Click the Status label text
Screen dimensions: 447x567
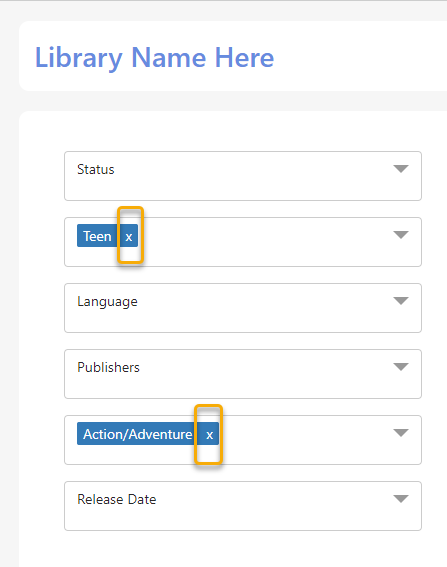coord(96,169)
